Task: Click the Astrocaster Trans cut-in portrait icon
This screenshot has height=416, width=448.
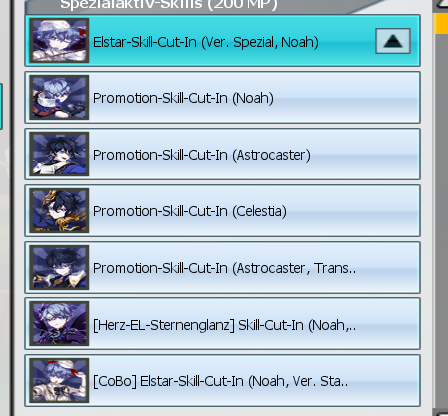Action: 59,267
